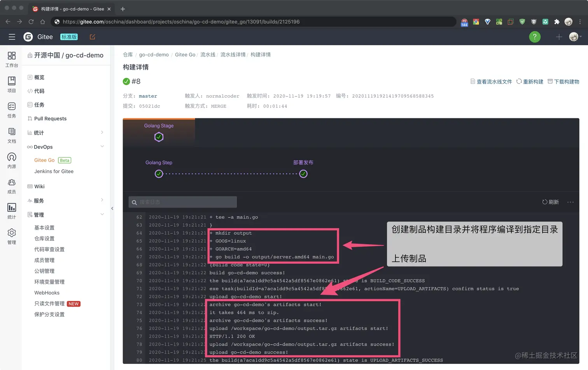Click the plus icon in the header
The height and width of the screenshot is (370, 588).
click(x=559, y=37)
